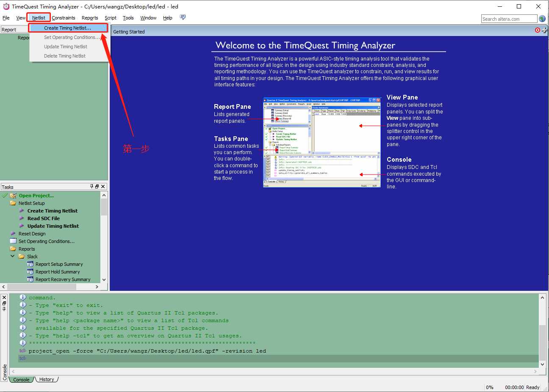The width and height of the screenshot is (549, 392).
Task: Click the Report Recovery Summary icon
Action: click(30, 279)
